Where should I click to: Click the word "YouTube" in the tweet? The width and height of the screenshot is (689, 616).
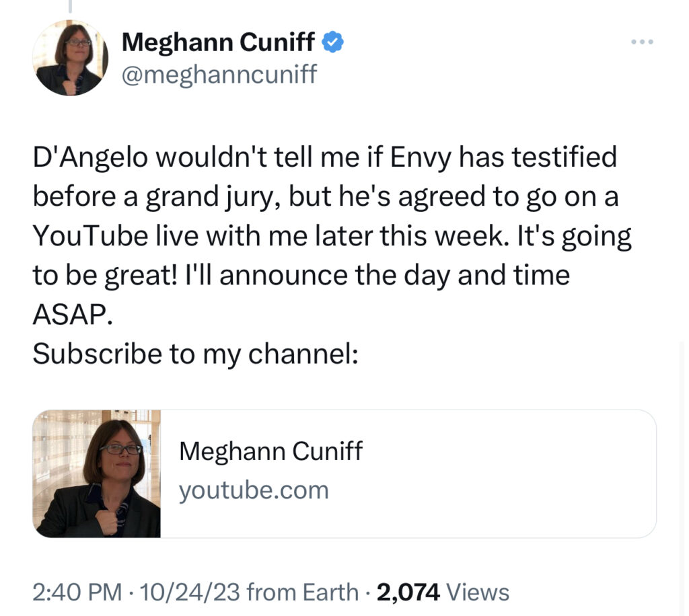[x=91, y=236]
